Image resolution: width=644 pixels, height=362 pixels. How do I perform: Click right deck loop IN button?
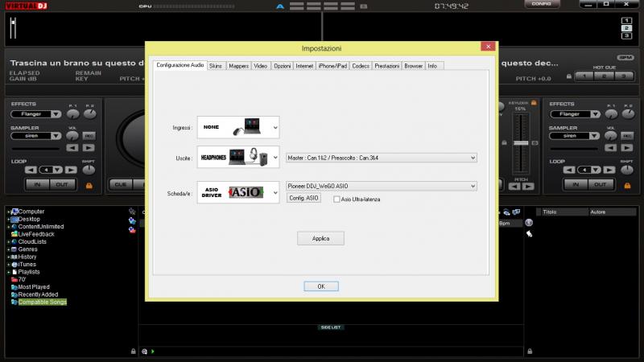point(576,185)
